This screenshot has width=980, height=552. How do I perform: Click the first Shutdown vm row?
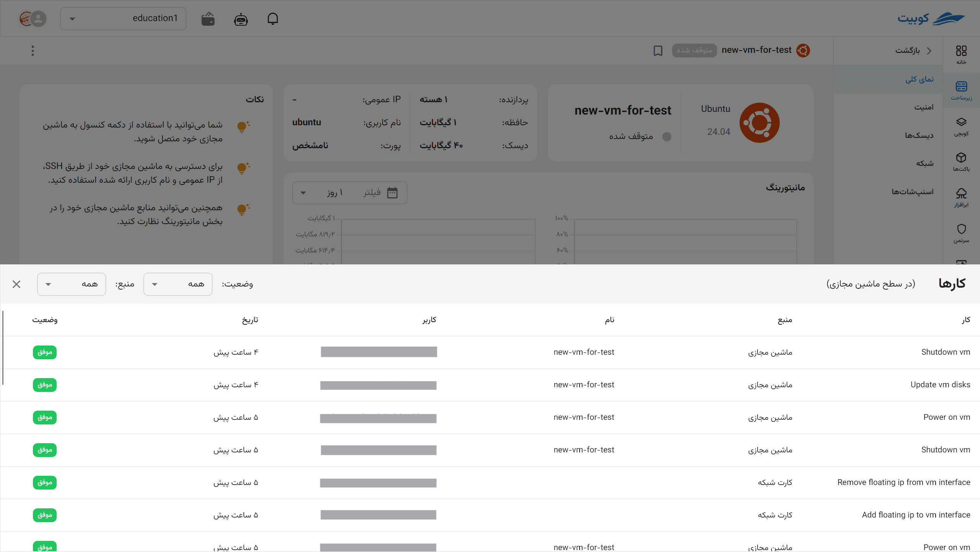[490, 352]
